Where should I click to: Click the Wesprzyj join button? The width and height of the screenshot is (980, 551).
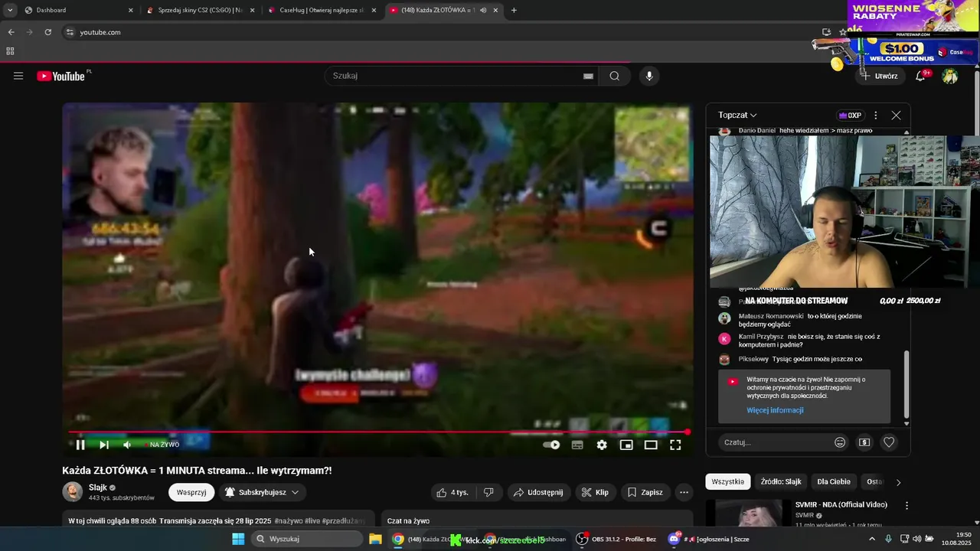[x=191, y=492]
